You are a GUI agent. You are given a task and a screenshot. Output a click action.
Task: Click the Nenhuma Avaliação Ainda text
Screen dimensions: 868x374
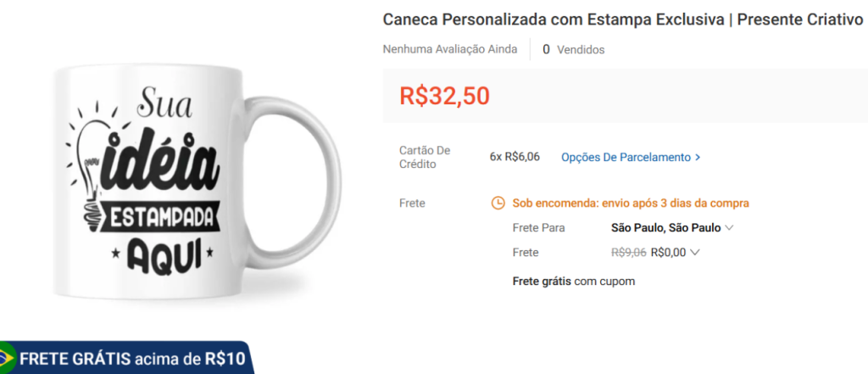tap(450, 49)
